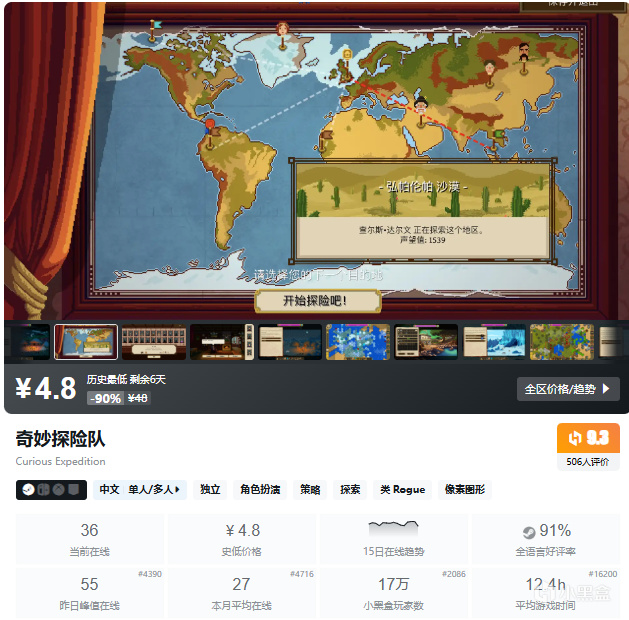Select the snowy glacier scene thumbnail

[494, 342]
